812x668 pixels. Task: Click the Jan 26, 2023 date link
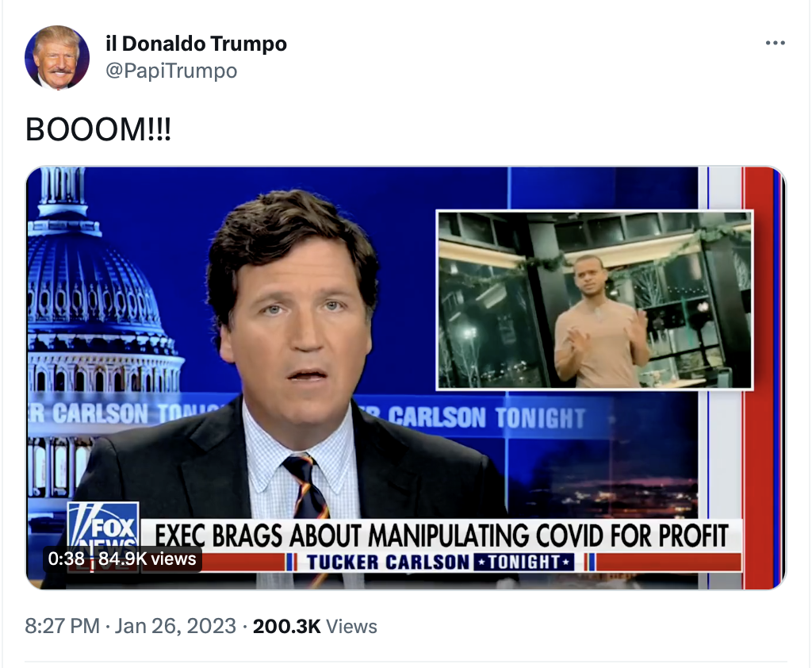tap(175, 626)
